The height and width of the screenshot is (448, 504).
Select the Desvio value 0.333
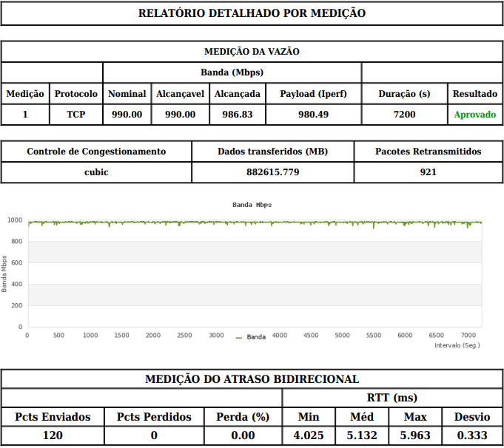pos(471,435)
